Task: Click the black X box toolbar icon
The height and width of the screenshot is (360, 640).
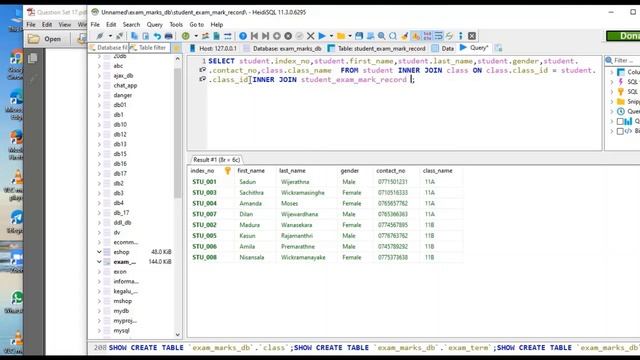Action: tap(472, 36)
